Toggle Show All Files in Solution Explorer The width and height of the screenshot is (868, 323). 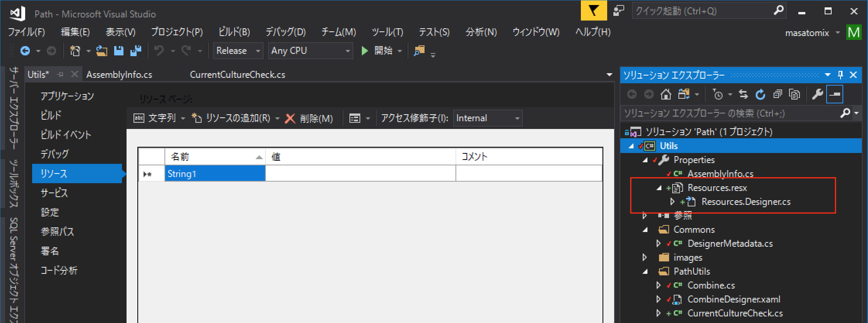pos(794,94)
